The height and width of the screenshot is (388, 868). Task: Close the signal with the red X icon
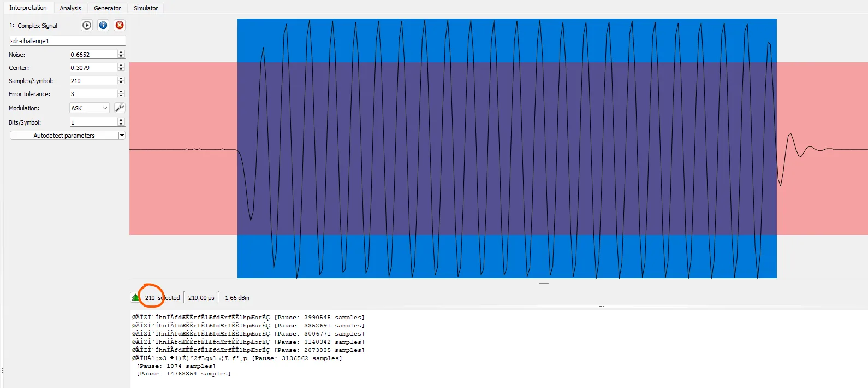tap(120, 25)
